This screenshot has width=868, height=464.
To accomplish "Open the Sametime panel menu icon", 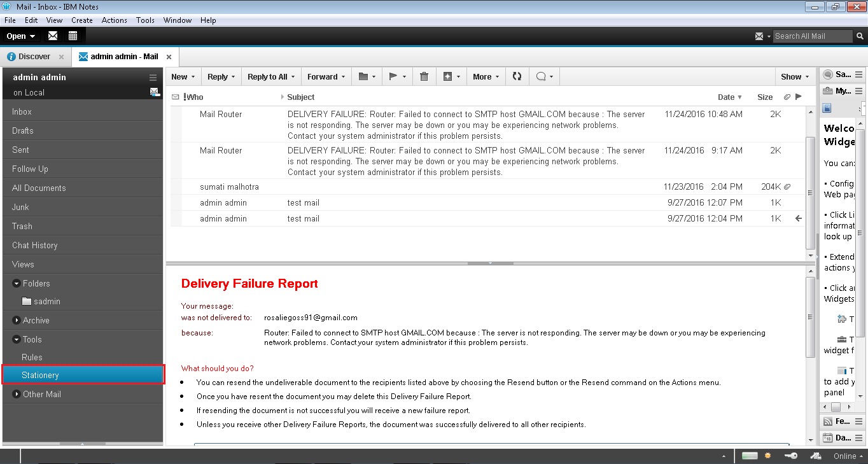I will 858,74.
